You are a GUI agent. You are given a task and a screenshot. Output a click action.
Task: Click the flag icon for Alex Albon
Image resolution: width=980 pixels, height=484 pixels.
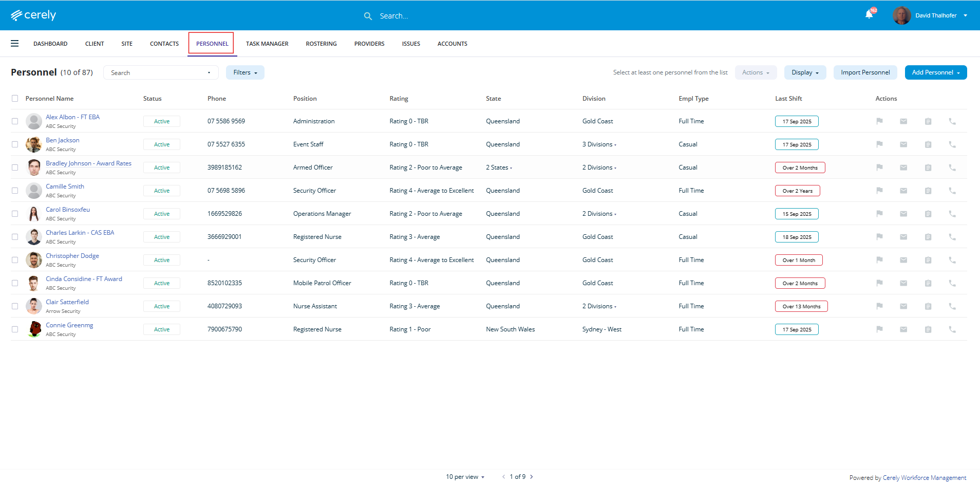[x=879, y=121]
